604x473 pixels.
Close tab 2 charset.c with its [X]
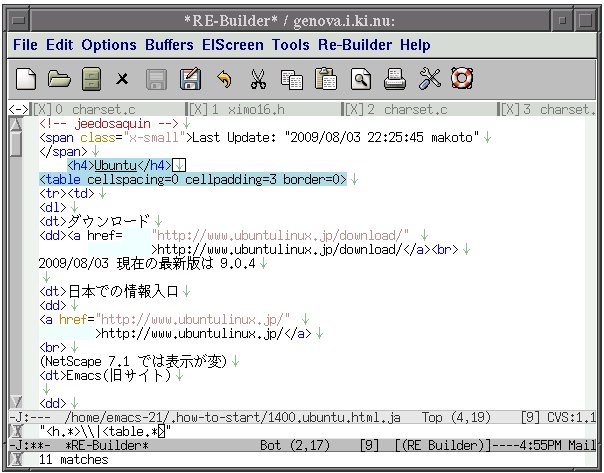[354, 110]
